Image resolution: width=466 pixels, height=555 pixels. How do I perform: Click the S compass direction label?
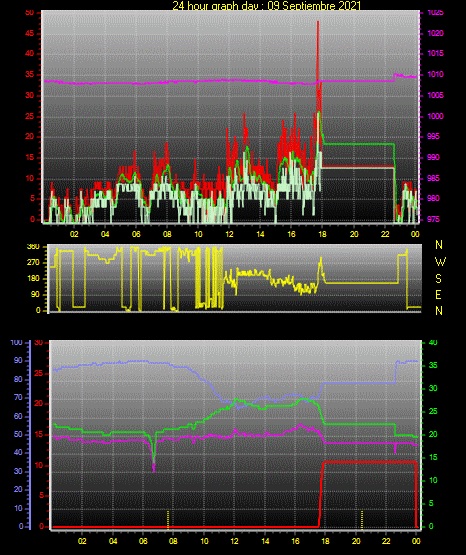(439, 279)
